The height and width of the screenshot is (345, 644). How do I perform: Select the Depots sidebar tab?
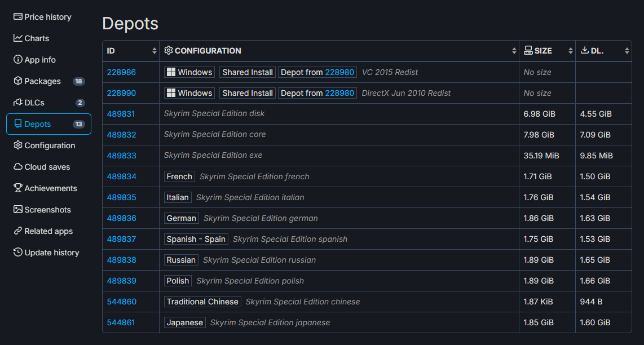click(48, 124)
